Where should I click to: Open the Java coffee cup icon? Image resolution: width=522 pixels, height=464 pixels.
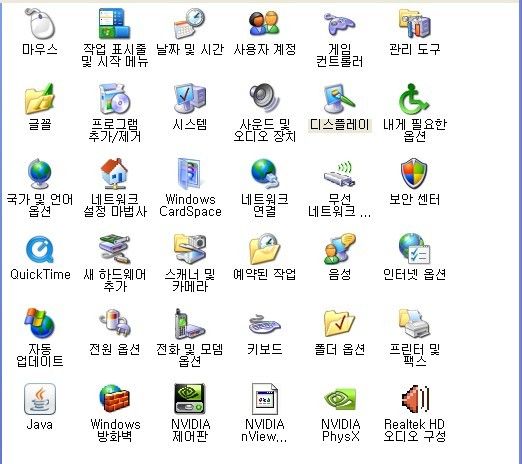click(x=40, y=399)
